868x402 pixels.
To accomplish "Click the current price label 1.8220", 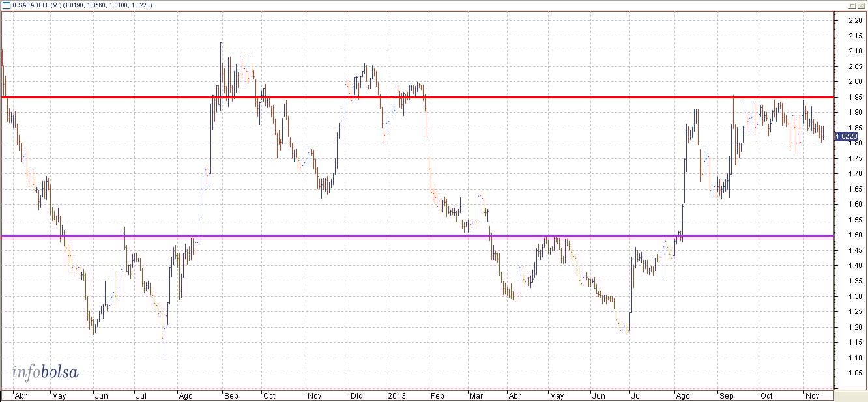I will (846, 136).
